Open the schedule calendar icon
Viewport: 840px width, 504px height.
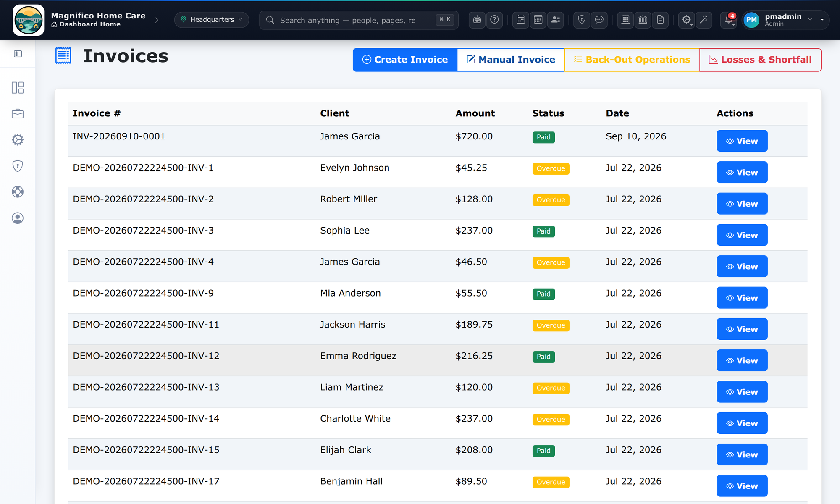[x=521, y=20]
